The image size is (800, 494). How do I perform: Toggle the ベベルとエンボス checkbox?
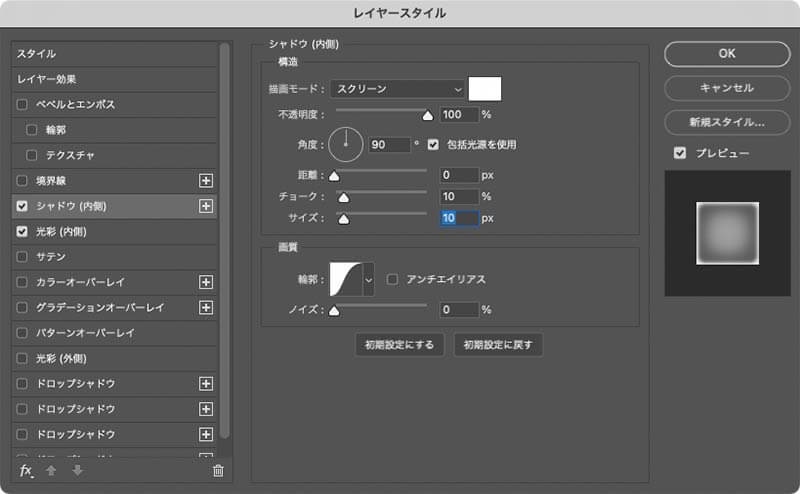tap(22, 105)
